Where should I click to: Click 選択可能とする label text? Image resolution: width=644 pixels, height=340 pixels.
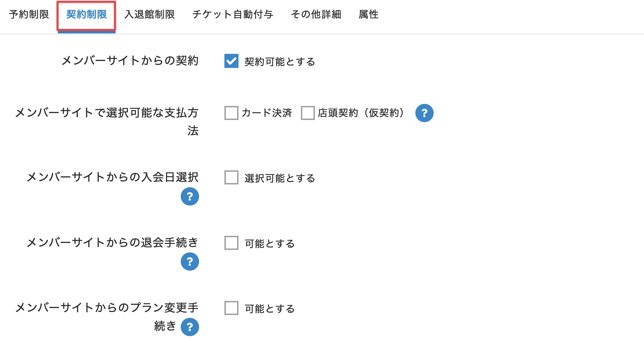coord(280,178)
